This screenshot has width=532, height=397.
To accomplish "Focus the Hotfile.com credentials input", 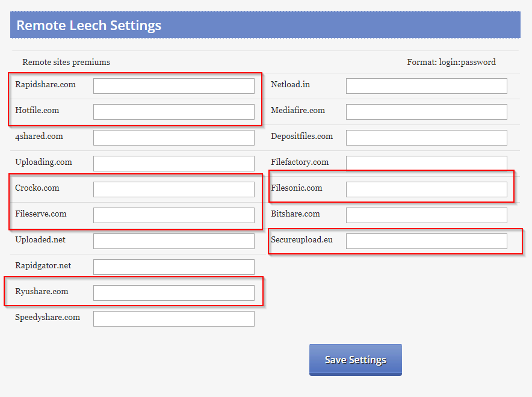I will (174, 112).
